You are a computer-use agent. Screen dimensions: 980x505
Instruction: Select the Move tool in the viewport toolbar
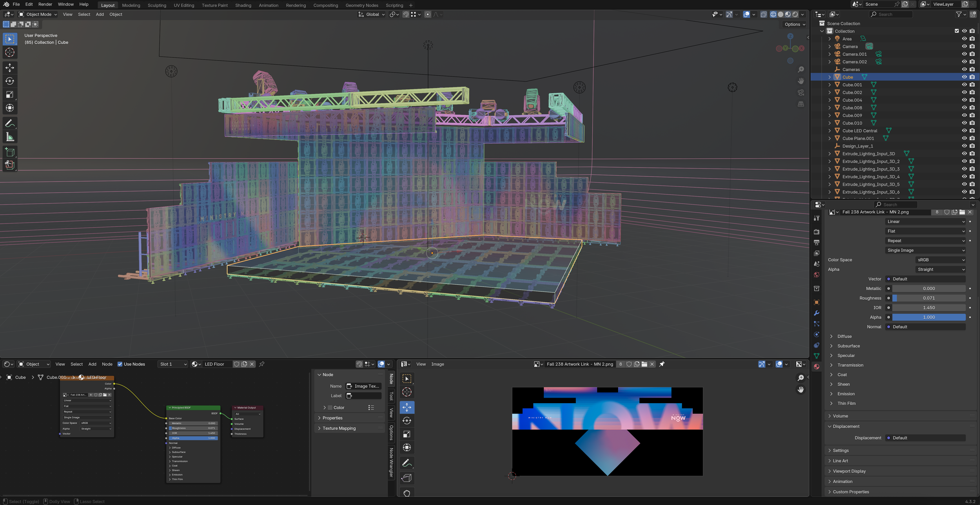pyautogui.click(x=10, y=67)
